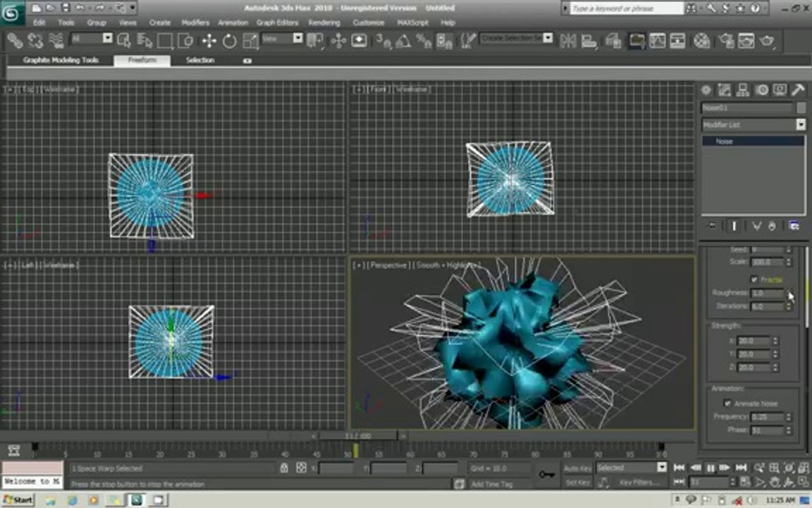Click the command panel vertical scrollbar

click(x=807, y=288)
